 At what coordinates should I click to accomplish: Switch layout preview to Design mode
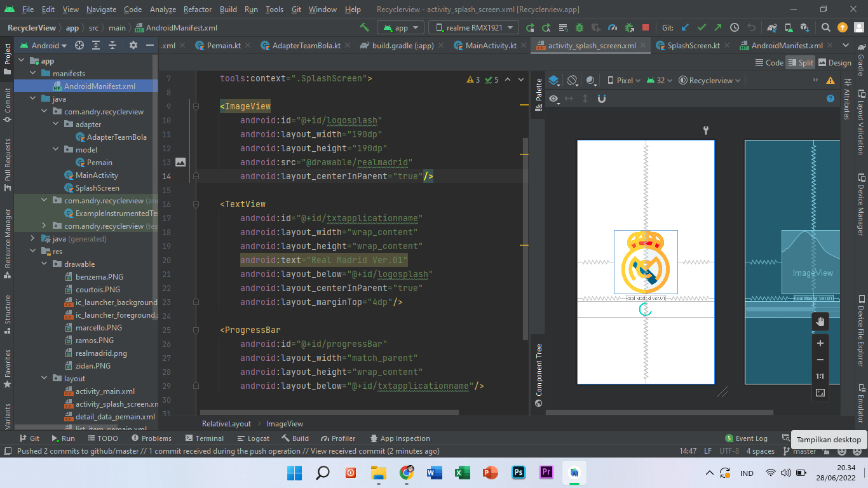pos(836,62)
